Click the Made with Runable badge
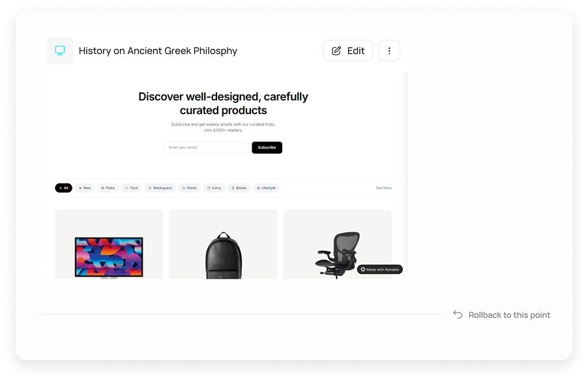Image resolution: width=588 pixels, height=381 pixels. [380, 269]
